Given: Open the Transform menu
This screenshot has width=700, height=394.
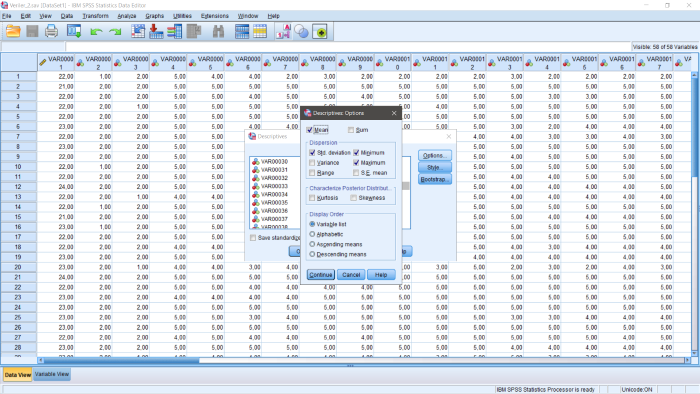Looking at the screenshot, I should [x=95, y=16].
